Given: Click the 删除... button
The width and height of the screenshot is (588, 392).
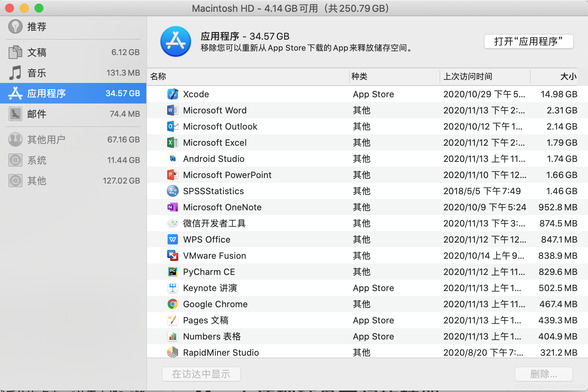Looking at the screenshot, I should [x=544, y=374].
